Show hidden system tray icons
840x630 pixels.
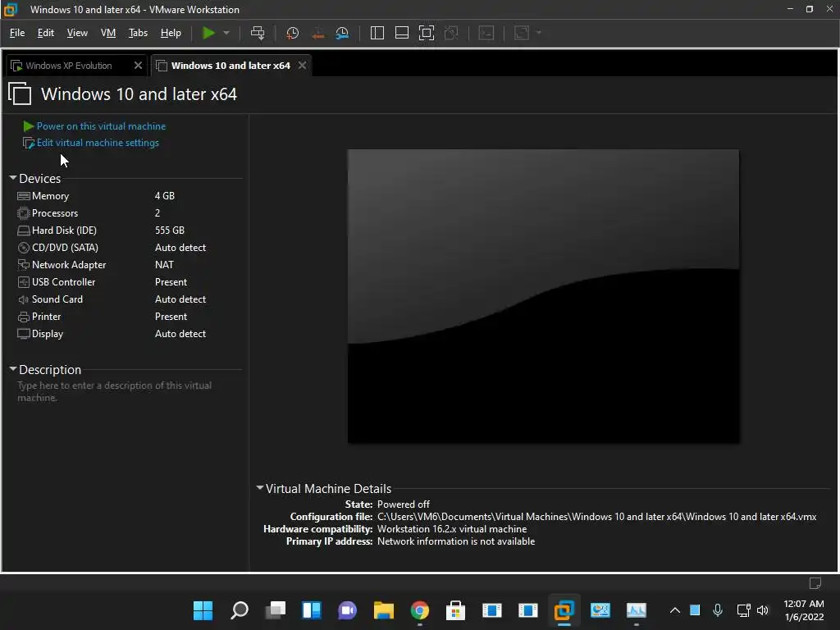pos(675,610)
